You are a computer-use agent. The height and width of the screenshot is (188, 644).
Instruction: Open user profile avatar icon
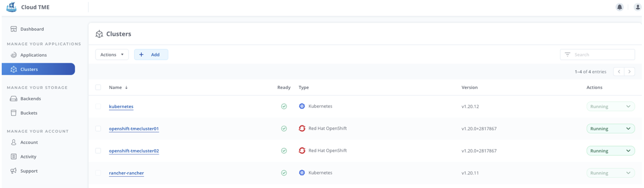pos(638,7)
